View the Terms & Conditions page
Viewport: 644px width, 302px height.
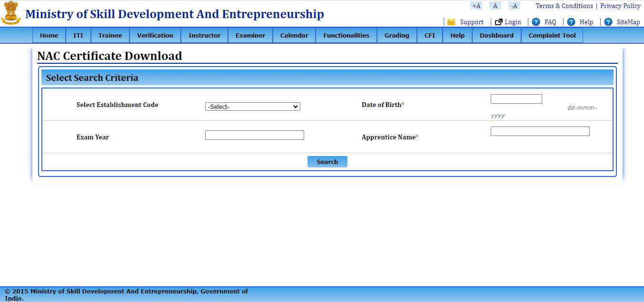coord(564,6)
